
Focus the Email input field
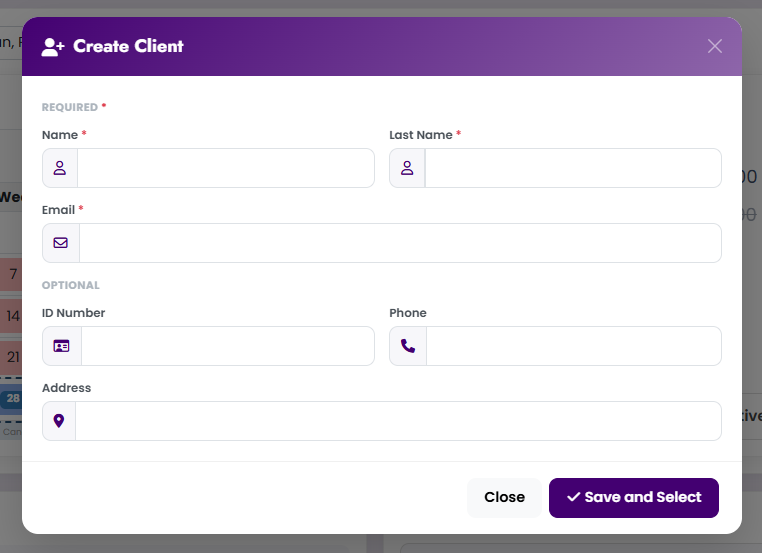tap(400, 243)
